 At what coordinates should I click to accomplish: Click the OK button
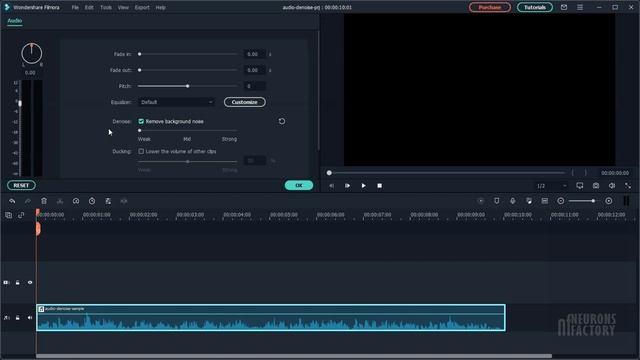(x=299, y=185)
